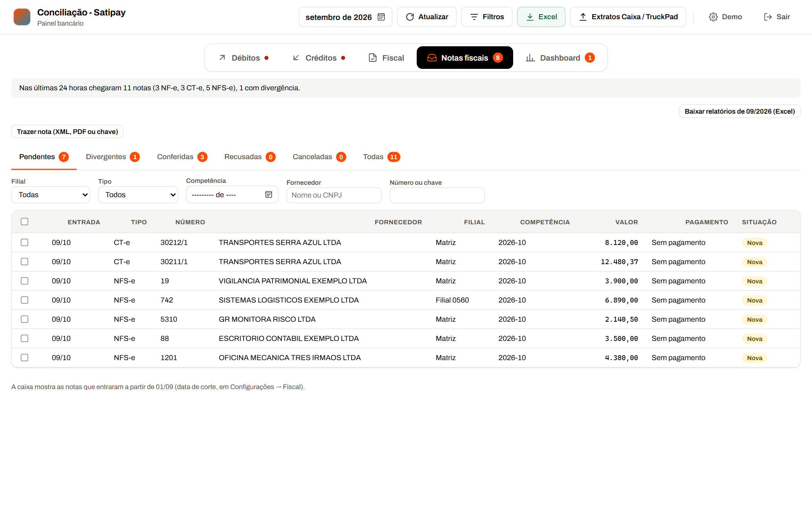Click Trazer nota (XML, PDF ou chave)
812x508 pixels.
67,132
